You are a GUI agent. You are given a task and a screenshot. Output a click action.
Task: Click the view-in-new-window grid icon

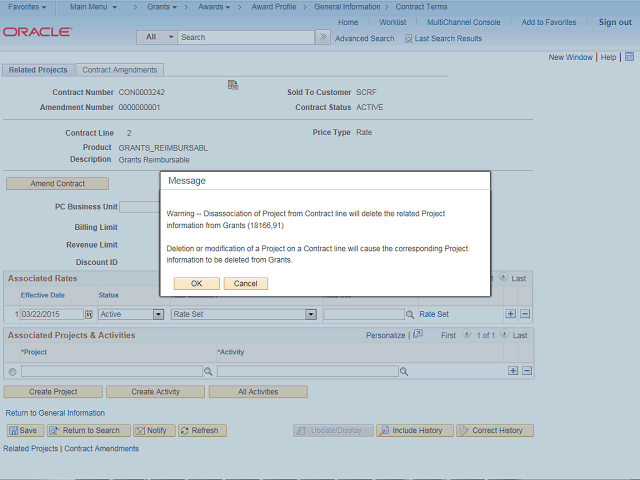418,334
